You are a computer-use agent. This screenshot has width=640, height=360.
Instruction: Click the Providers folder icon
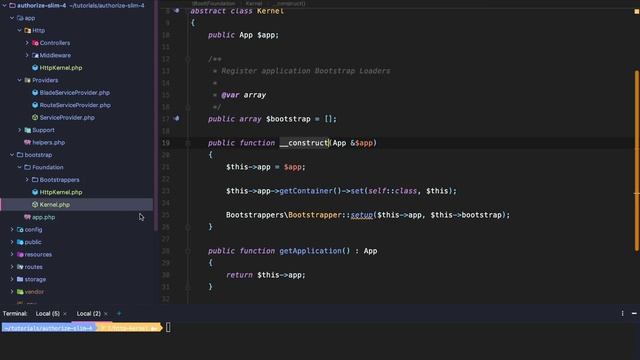tap(27, 80)
